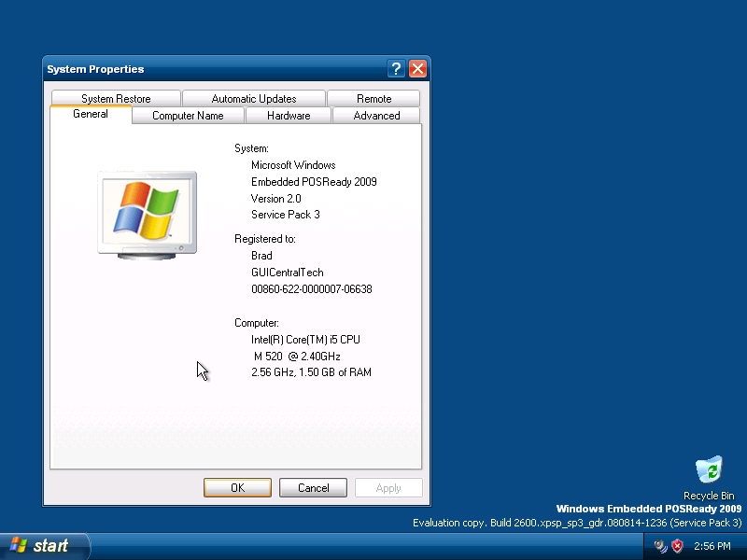Click the hardware removal tray icon

(x=660, y=546)
